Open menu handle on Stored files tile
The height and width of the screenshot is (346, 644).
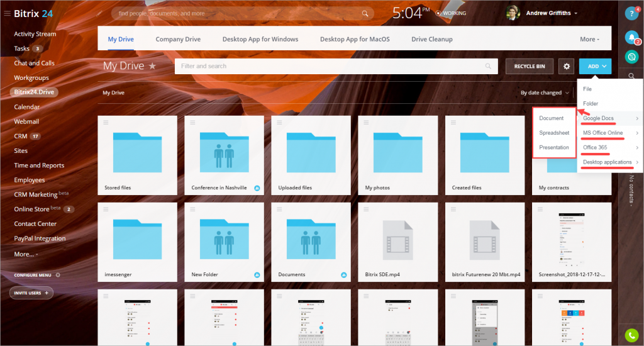106,123
